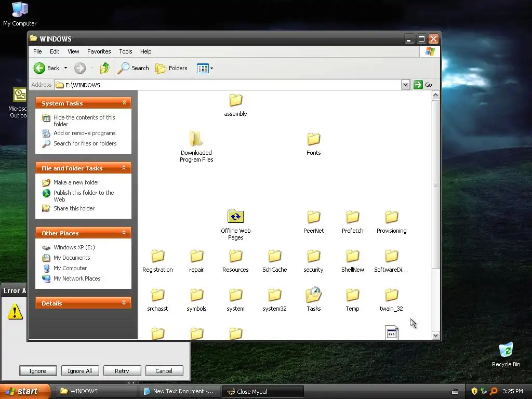Click scrollbar up arrow in file pane
Image resolution: width=532 pixels, height=399 pixels.
click(x=436, y=95)
